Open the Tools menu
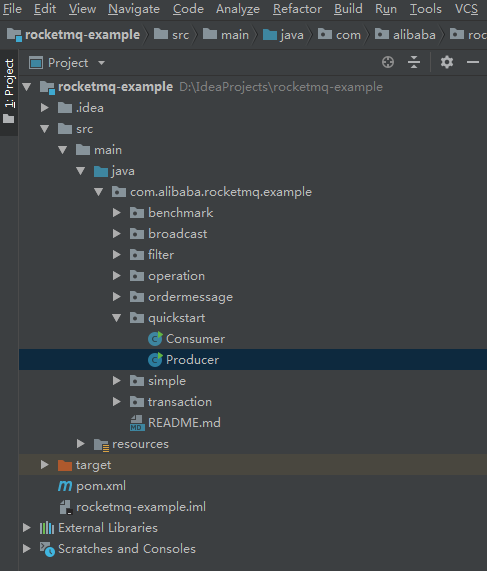Screen dimensions: 487x571 [x=425, y=9]
